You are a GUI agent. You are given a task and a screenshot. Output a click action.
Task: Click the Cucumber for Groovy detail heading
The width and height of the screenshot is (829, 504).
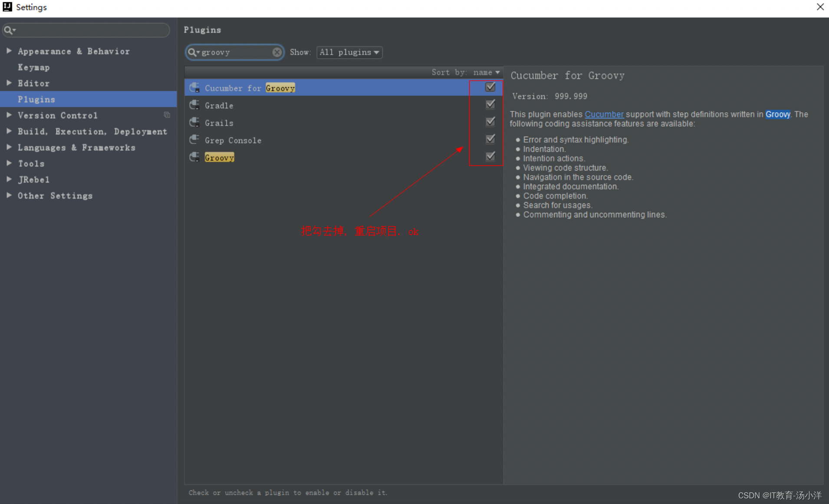567,75
